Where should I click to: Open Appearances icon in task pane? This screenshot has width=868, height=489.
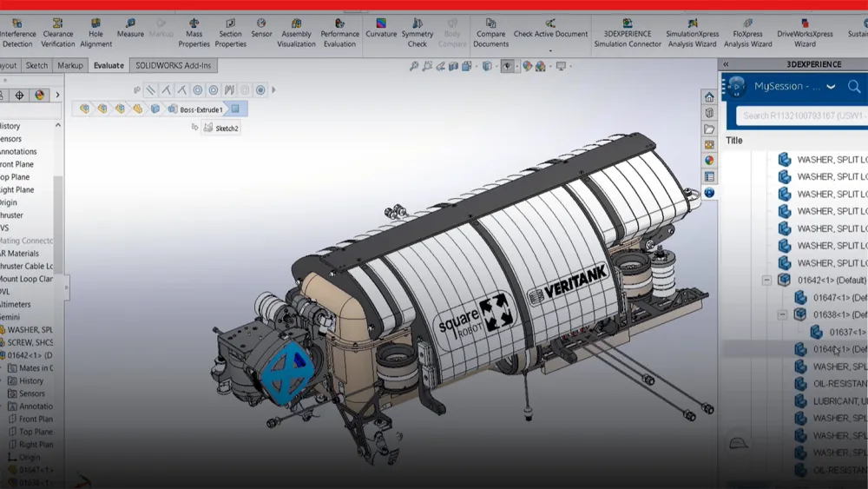[709, 161]
